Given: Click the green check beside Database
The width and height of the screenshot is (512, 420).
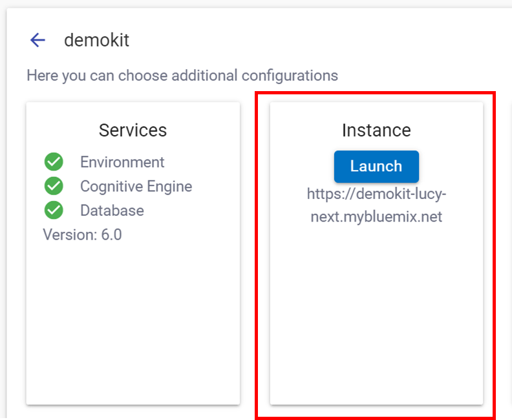Looking at the screenshot, I should click(x=54, y=210).
